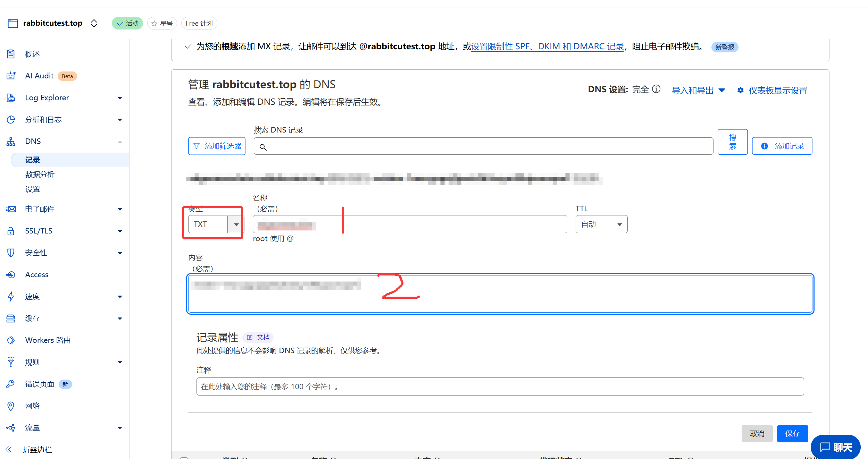Click the 内容 content text area
Screen dimensions: 868x459
point(500,294)
